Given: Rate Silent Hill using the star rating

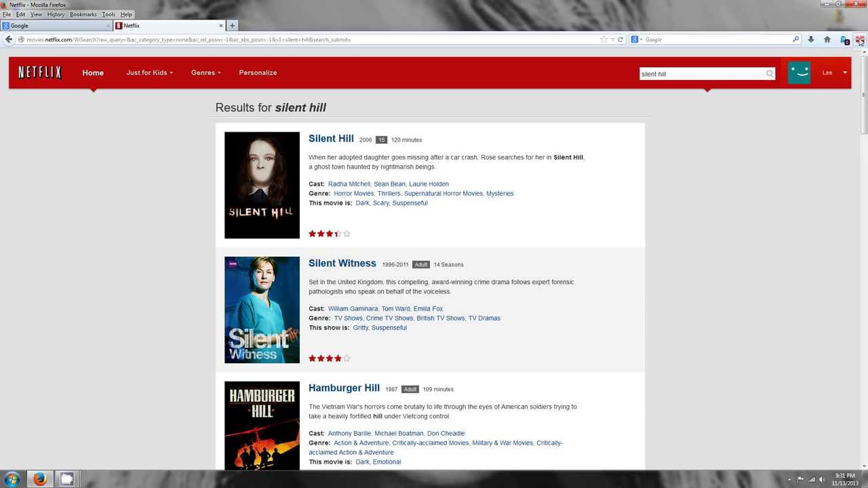Looking at the screenshot, I should (329, 234).
